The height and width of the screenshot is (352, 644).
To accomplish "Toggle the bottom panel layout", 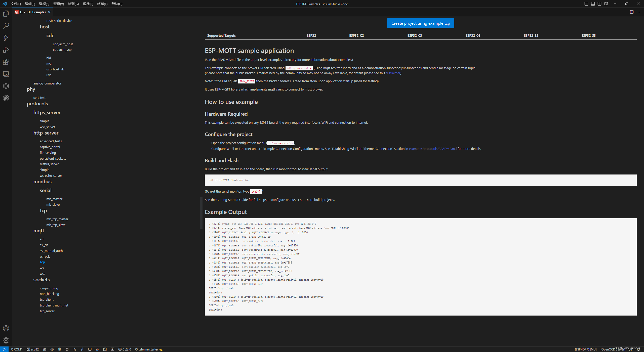I will pos(593,4).
